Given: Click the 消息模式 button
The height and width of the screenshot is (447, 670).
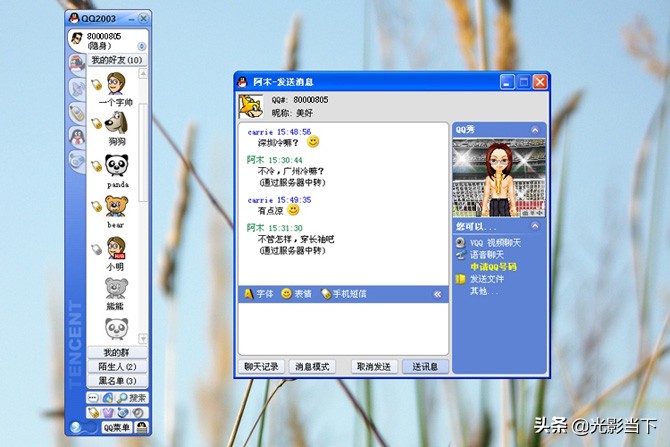Looking at the screenshot, I should [x=312, y=367].
